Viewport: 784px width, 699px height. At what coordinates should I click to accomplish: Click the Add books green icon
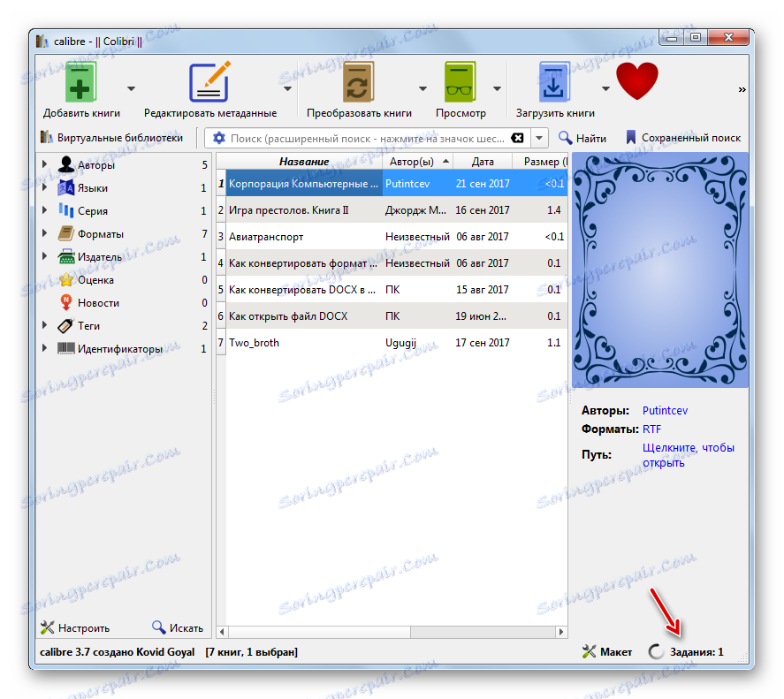[x=80, y=82]
